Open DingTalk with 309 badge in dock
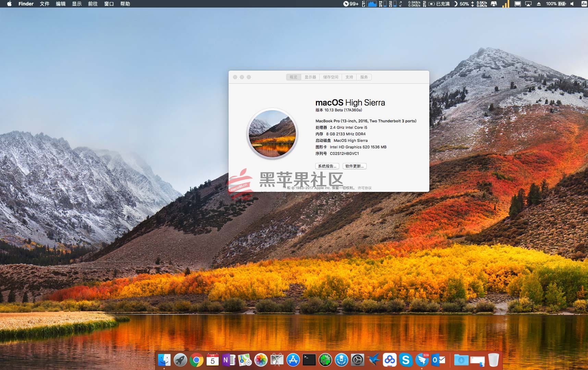Image resolution: width=588 pixels, height=370 pixels. [422, 360]
